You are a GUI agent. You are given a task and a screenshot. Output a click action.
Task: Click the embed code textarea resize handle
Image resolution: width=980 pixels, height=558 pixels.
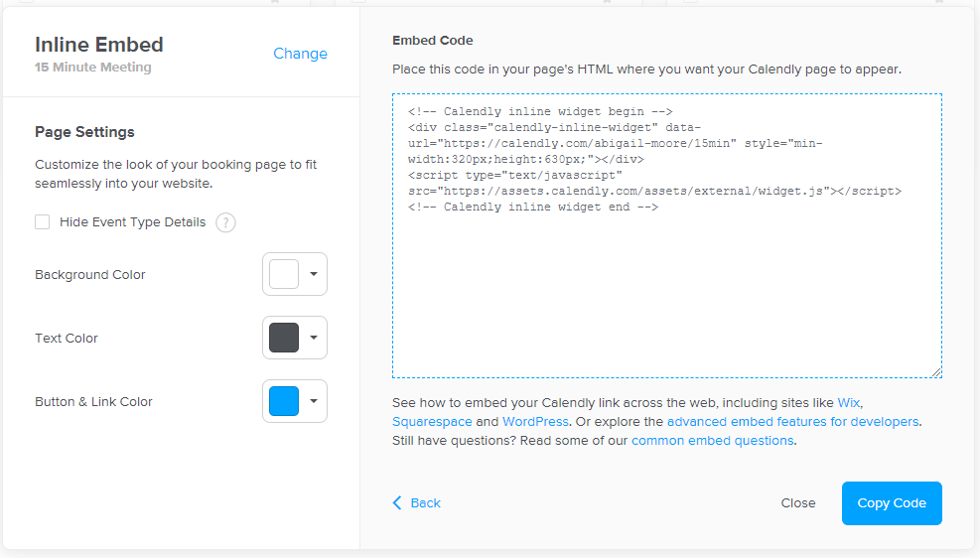(x=936, y=372)
